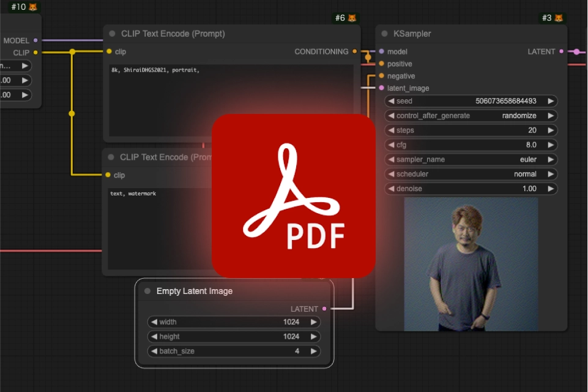Choose previous scheduler with left arrow
This screenshot has width=588, height=392.
(x=391, y=174)
